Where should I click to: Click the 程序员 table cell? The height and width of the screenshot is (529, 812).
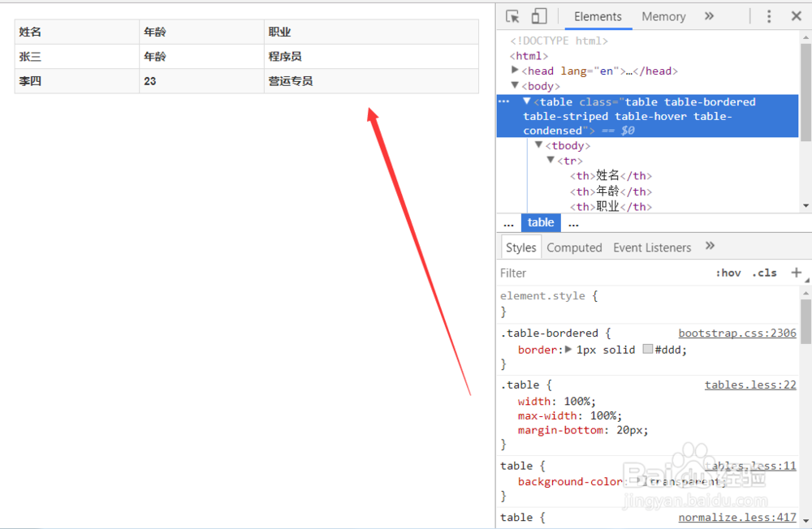(371, 57)
